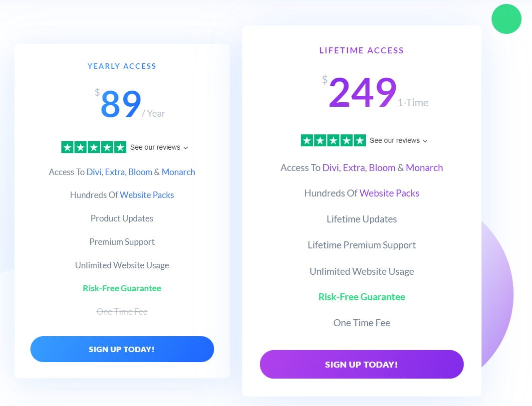Image resolution: width=532 pixels, height=406 pixels.
Task: Click the fifth star in the Lifetime reviews row
Action: pos(359,140)
